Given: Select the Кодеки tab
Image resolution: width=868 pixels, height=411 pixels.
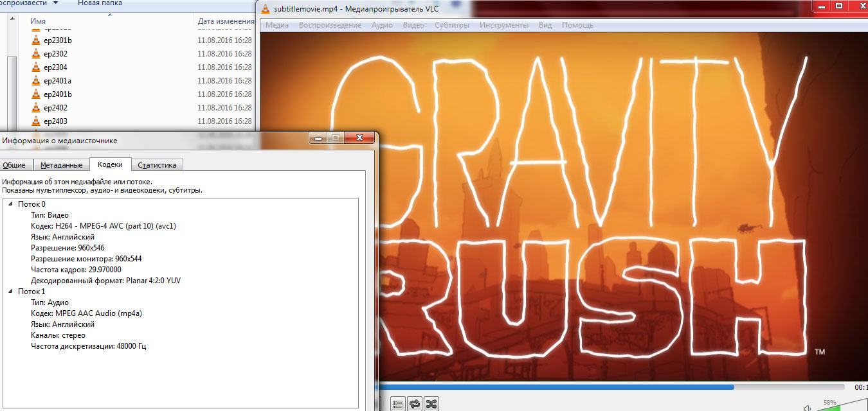Looking at the screenshot, I should (x=110, y=164).
